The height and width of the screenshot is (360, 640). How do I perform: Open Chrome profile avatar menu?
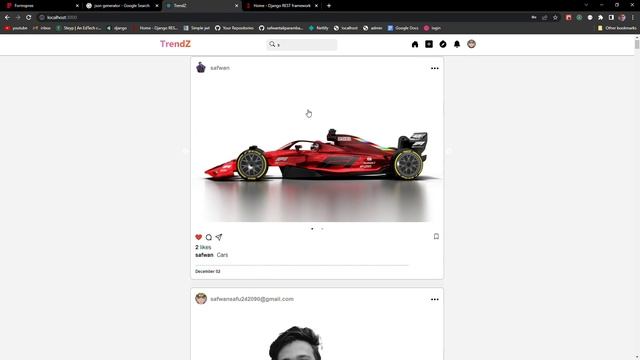pyautogui.click(x=622, y=18)
